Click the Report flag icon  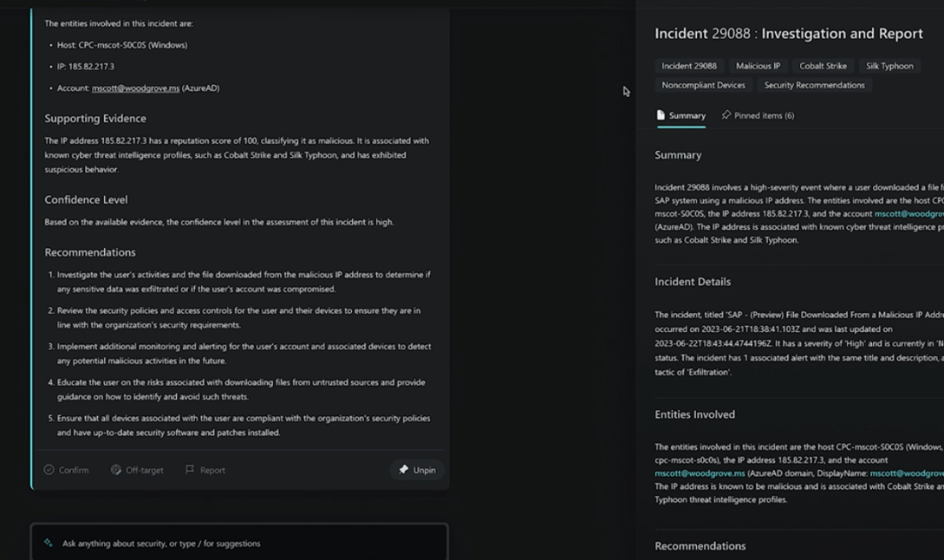[190, 469]
